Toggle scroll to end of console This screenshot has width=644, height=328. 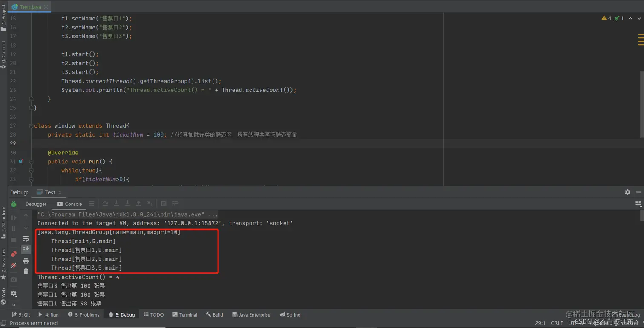pos(26,249)
